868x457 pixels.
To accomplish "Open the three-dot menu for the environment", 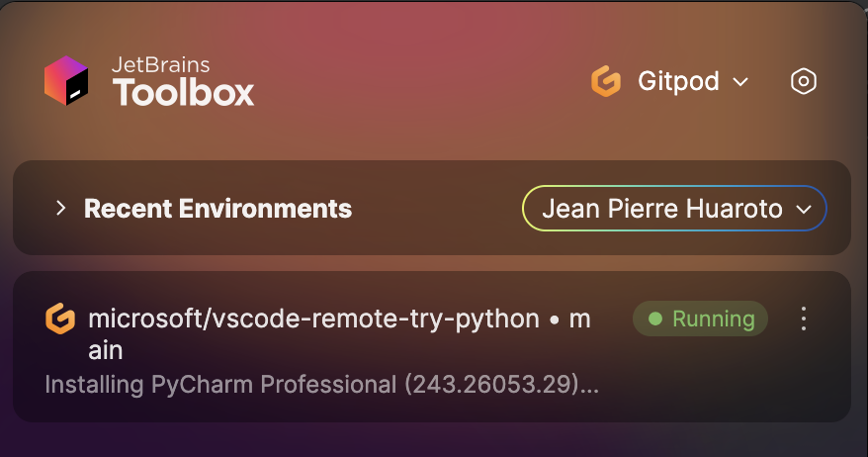I will pyautogui.click(x=803, y=320).
